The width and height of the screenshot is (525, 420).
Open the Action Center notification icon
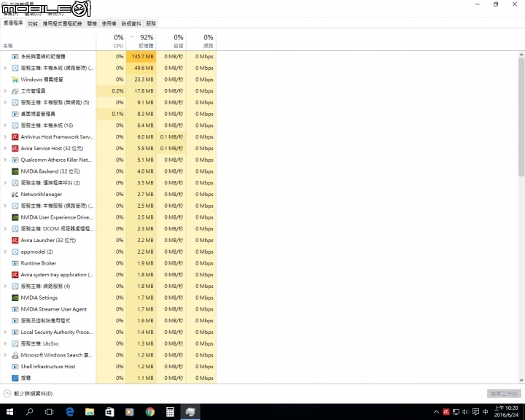click(475, 412)
